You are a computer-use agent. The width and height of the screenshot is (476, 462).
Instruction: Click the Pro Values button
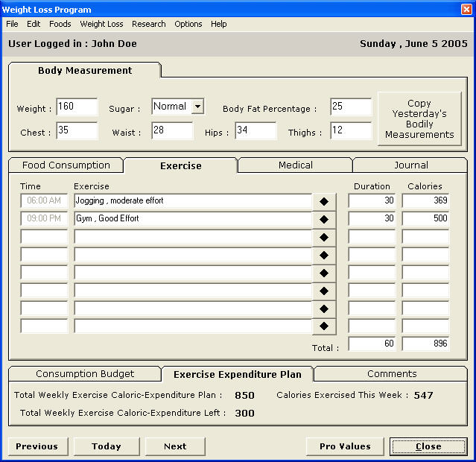[345, 446]
